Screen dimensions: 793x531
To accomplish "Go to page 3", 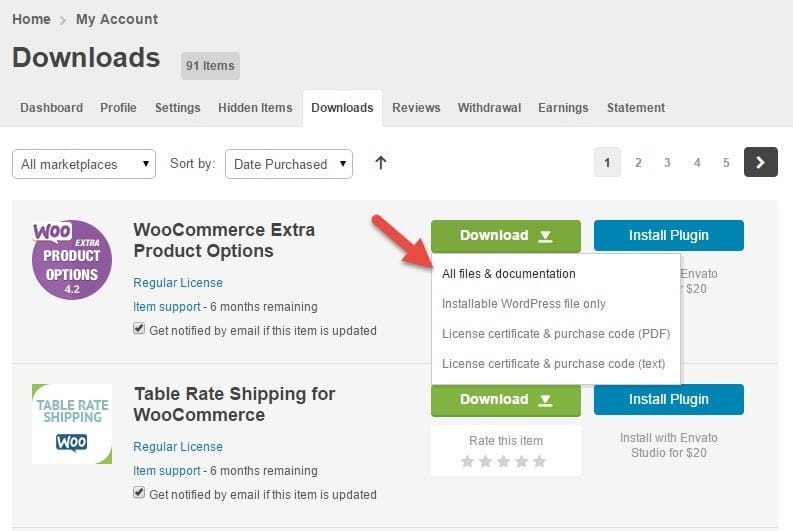I will pos(667,162).
